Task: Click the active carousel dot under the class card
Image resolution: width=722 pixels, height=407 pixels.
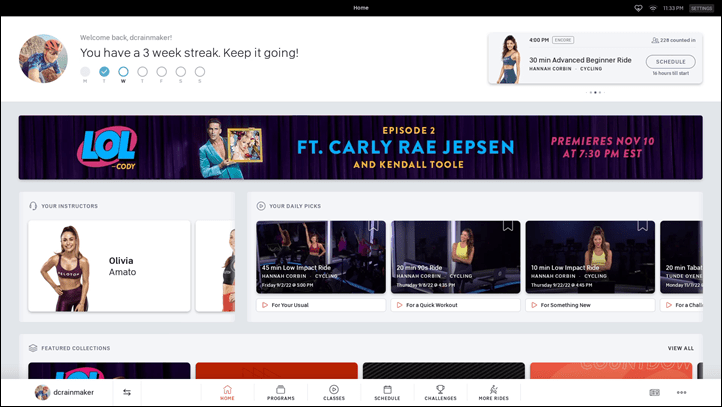Action: point(595,93)
